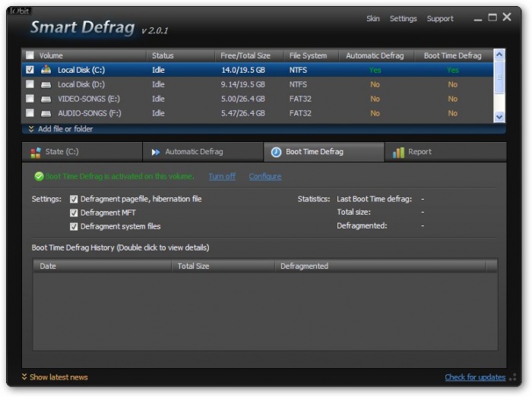Click the Boot Time Defrag column header
This screenshot has height=397, width=532.
coord(454,55)
